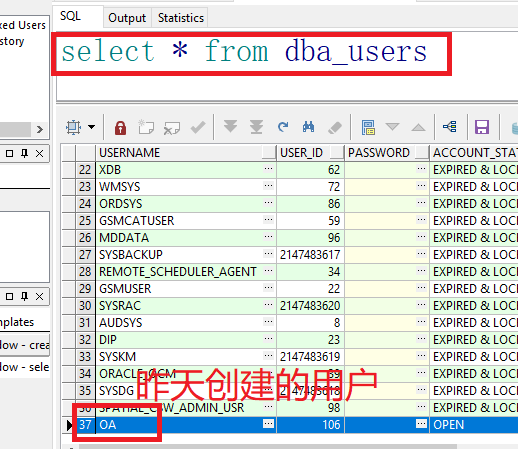Click the horizontal scrollbar under the grid
The height and width of the screenshot is (449, 518).
[x=267, y=446]
